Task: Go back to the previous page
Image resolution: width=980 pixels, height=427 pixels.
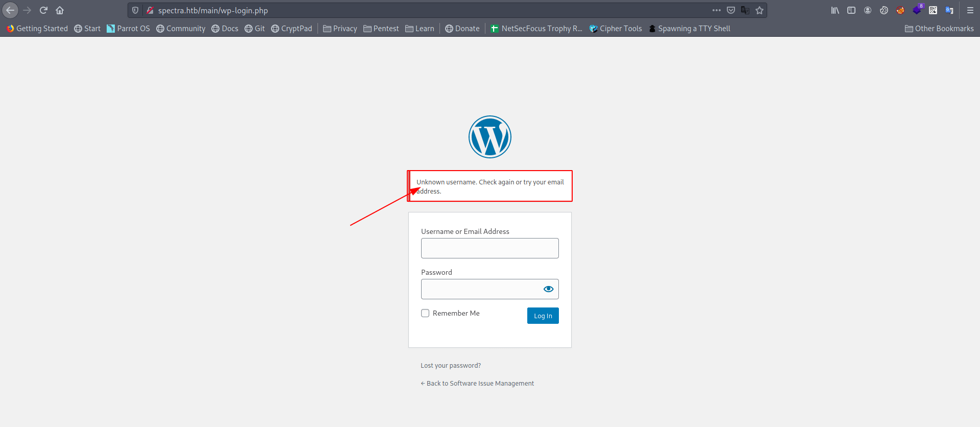Action: click(x=10, y=10)
